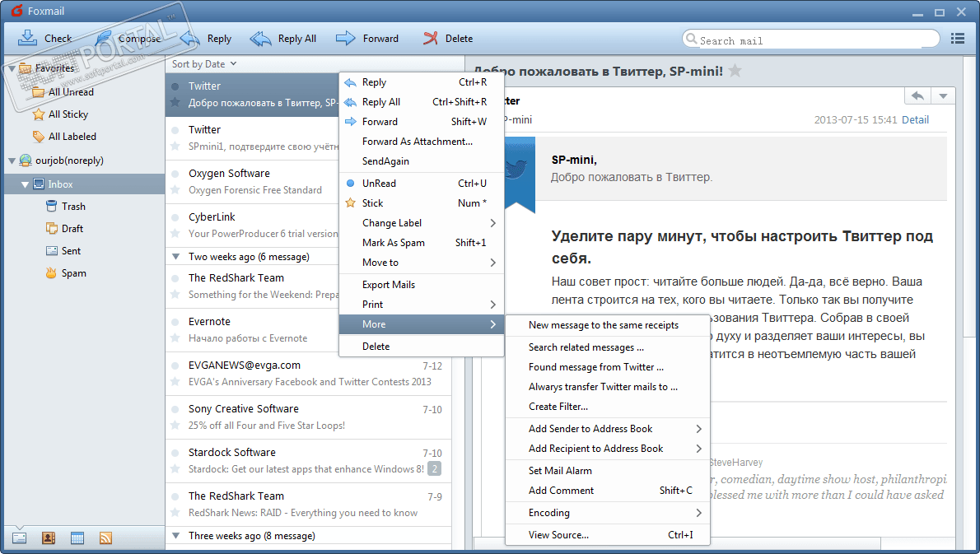980x554 pixels.
Task: Select Found message from Twitter item
Action: (x=608, y=367)
